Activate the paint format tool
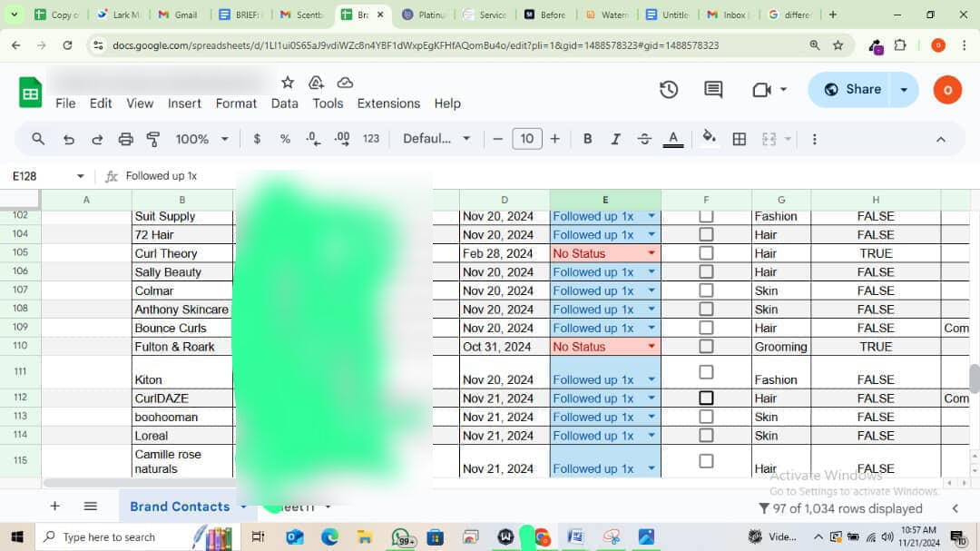 (x=153, y=139)
